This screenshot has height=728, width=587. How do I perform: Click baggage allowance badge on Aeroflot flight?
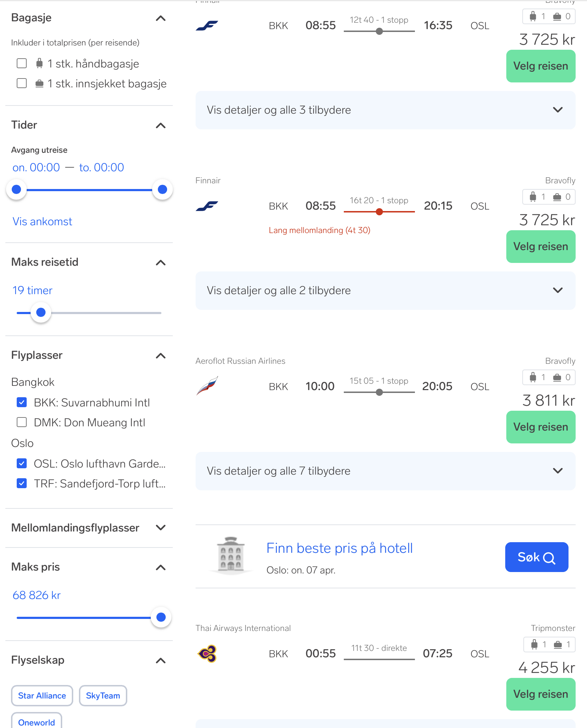pos(549,377)
